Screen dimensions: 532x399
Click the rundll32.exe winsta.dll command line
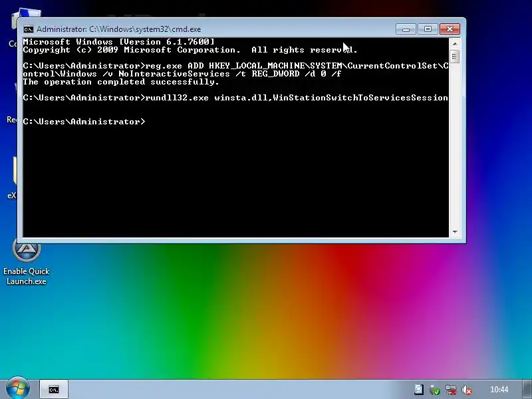coord(235,98)
